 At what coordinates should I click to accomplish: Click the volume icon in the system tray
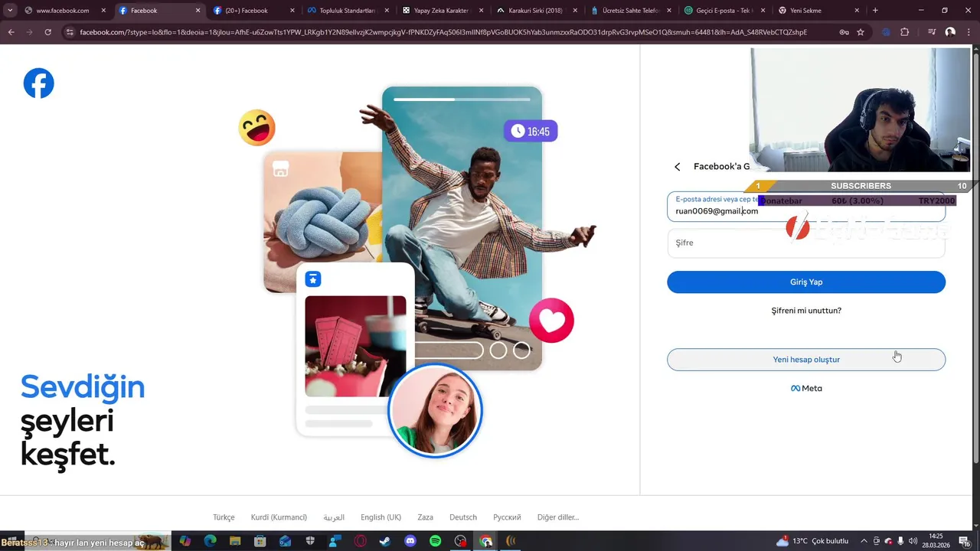913,541
